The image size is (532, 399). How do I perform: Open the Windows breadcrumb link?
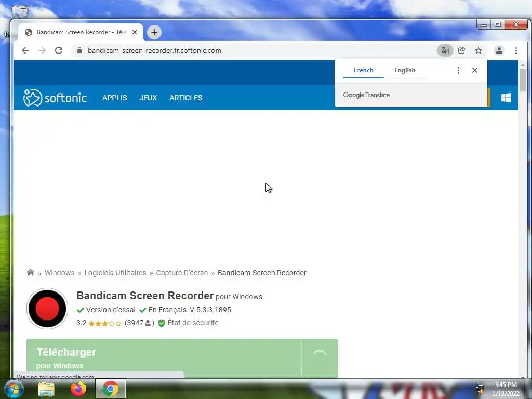pyautogui.click(x=59, y=273)
